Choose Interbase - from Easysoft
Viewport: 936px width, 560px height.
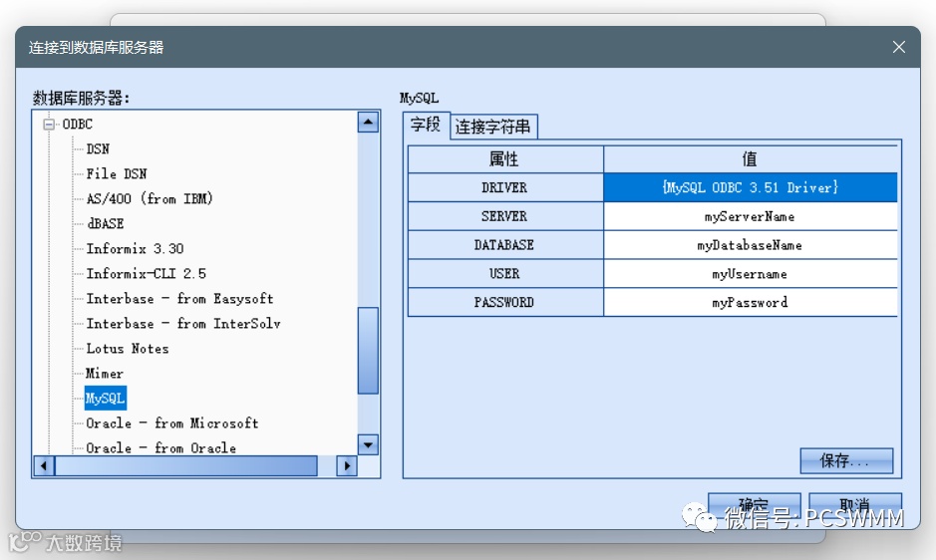pos(179,299)
